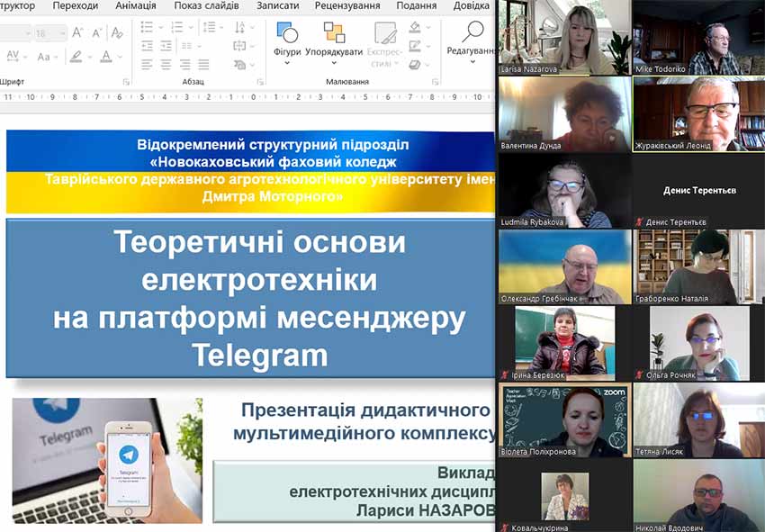Switch to the Показ слайдів tab
The image size is (765, 532).
coord(206,5)
